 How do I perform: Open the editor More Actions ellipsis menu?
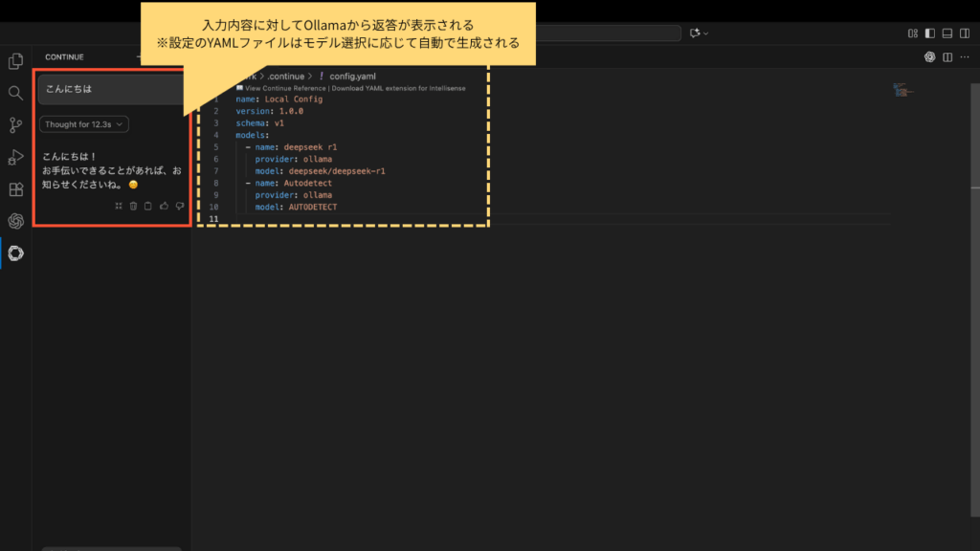coord(963,57)
